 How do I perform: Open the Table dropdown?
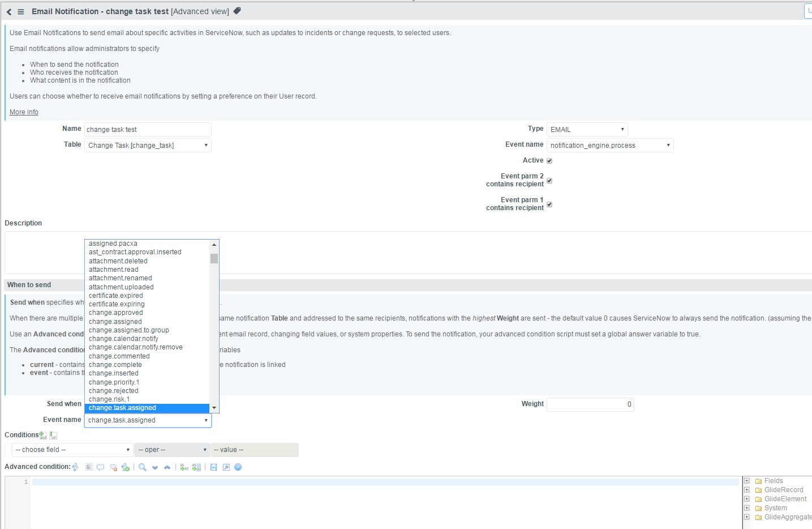[148, 146]
